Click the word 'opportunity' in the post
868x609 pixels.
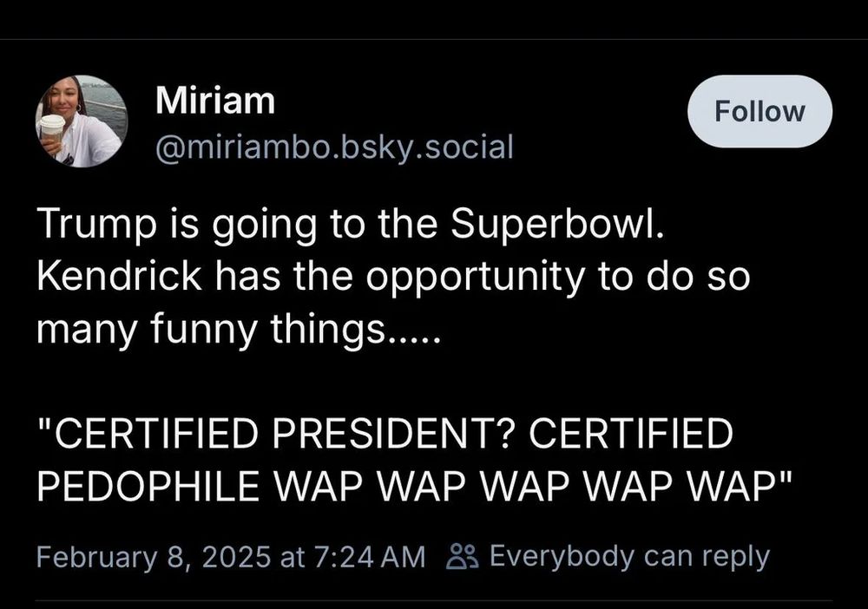475,278
